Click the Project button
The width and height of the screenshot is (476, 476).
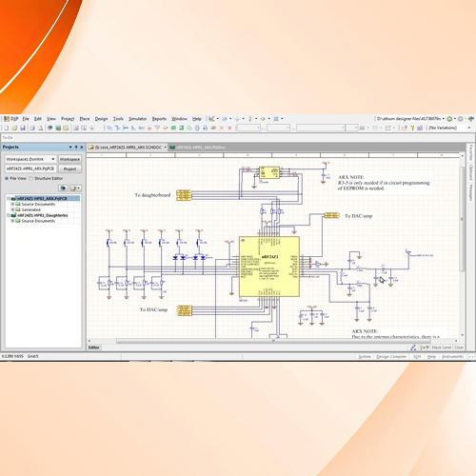[x=69, y=169]
